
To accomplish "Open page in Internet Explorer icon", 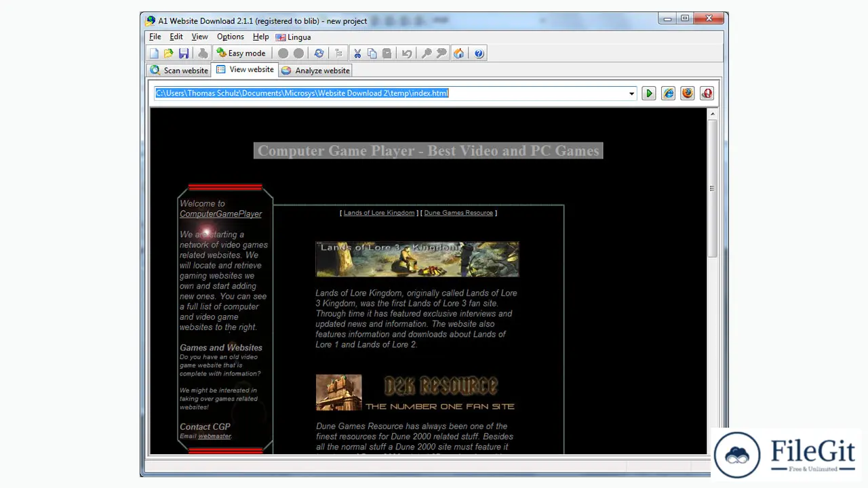I will coord(669,94).
